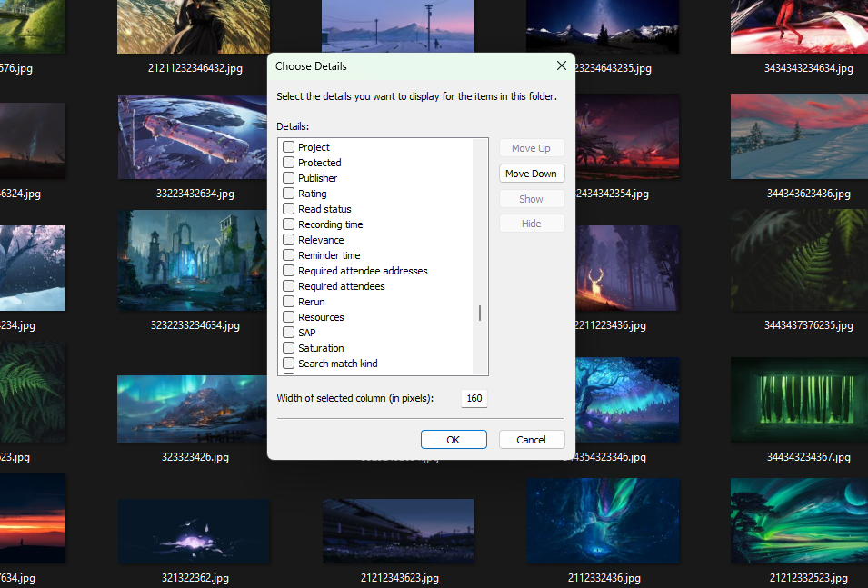868x588 pixels.
Task: Check the Publisher checkbox
Action: [288, 178]
